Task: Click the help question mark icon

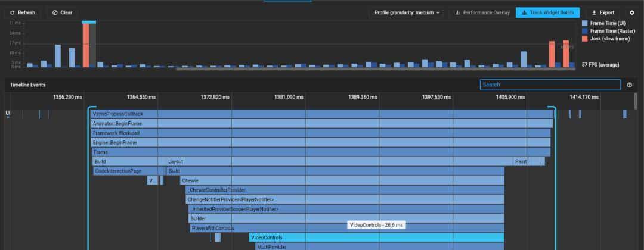Action: click(x=630, y=85)
